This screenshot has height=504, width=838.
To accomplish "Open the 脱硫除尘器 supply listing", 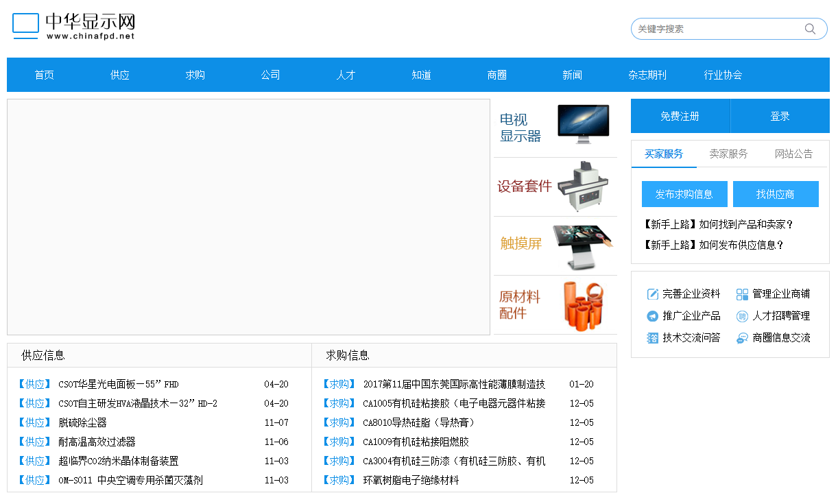I will coord(83,422).
